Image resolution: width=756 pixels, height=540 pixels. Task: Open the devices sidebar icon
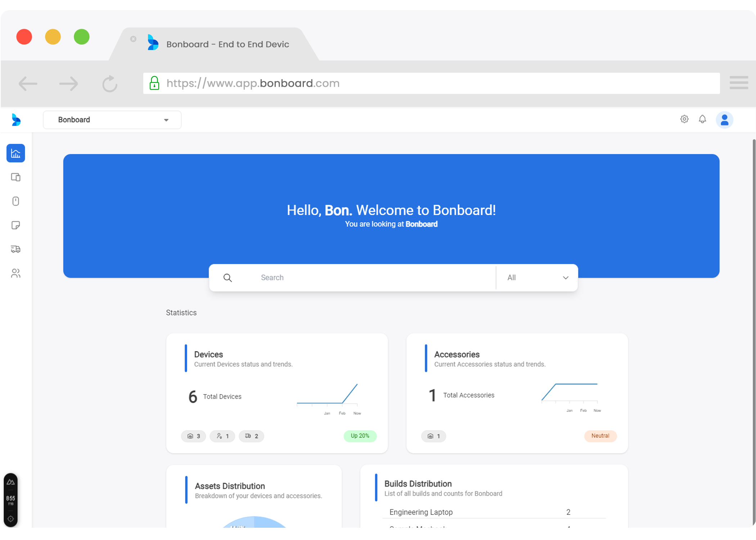tap(15, 177)
